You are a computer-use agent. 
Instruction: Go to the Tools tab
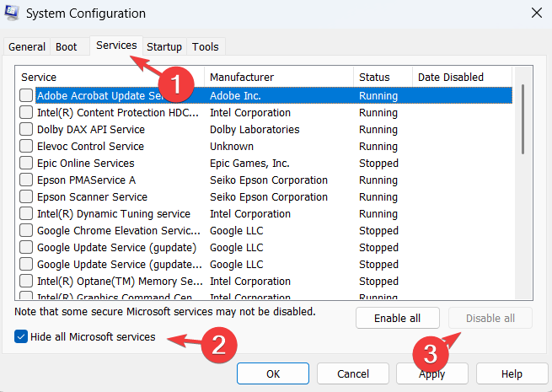pos(205,47)
